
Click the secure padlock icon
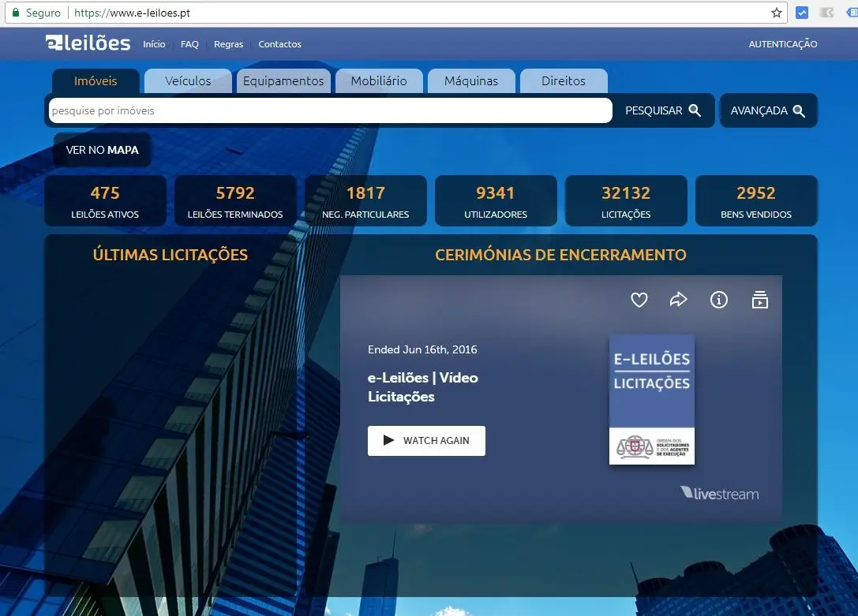(16, 12)
